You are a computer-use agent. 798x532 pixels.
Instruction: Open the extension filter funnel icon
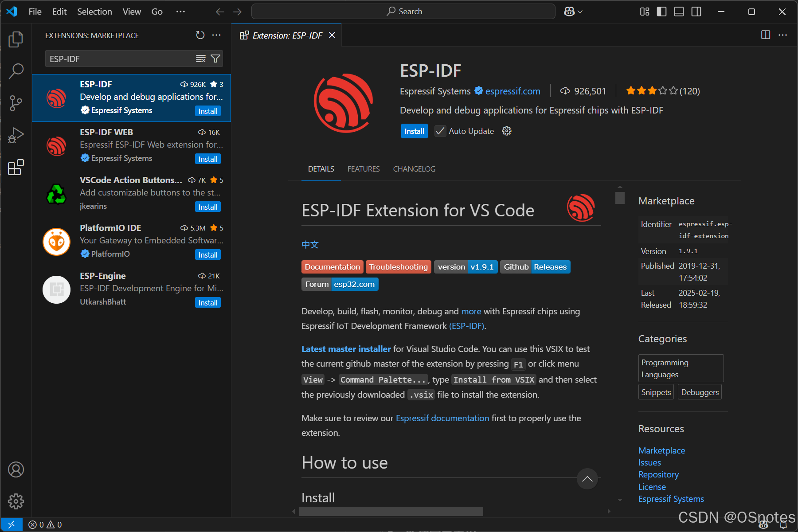pos(215,59)
